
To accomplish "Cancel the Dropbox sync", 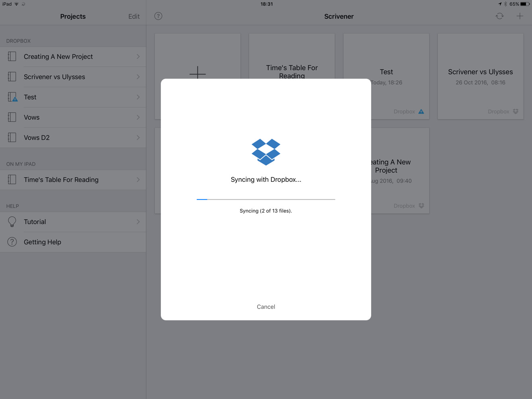I will click(266, 307).
